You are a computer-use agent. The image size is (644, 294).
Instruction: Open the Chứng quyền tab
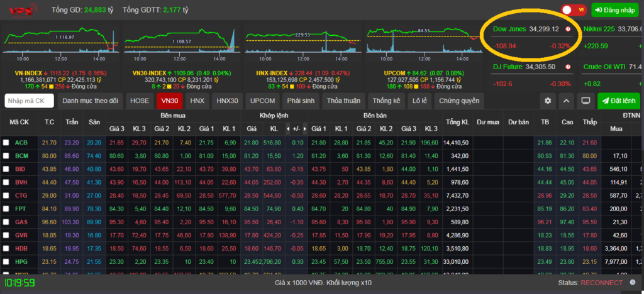click(x=458, y=101)
